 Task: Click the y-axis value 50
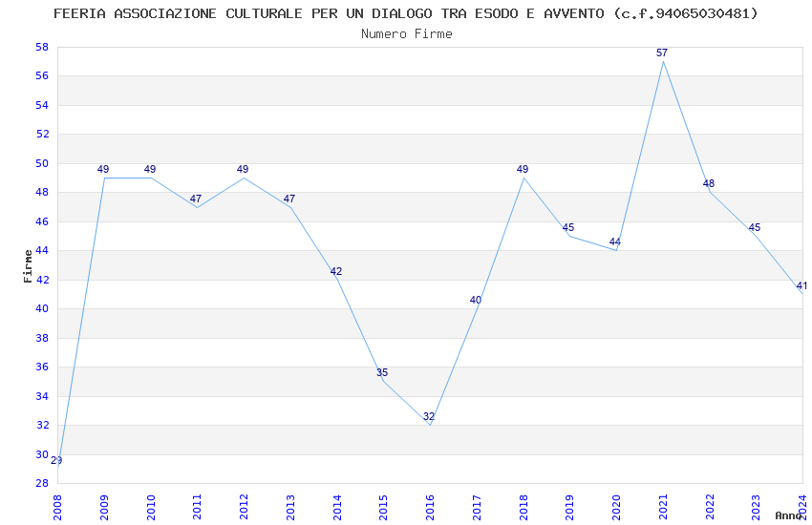coord(42,163)
